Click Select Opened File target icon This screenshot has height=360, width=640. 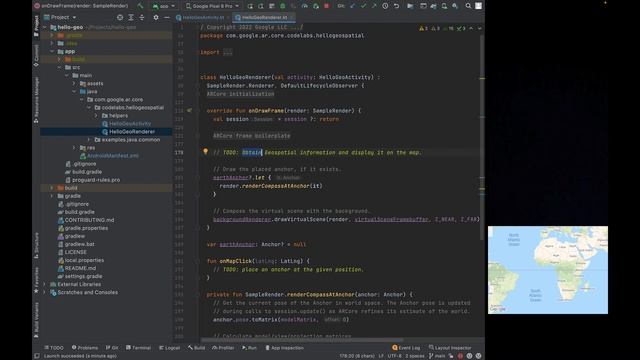click(x=120, y=18)
